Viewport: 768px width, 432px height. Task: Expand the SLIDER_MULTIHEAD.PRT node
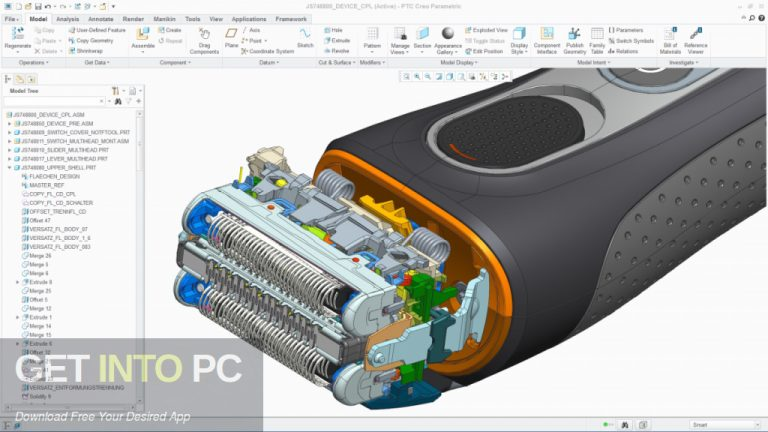pyautogui.click(x=9, y=150)
